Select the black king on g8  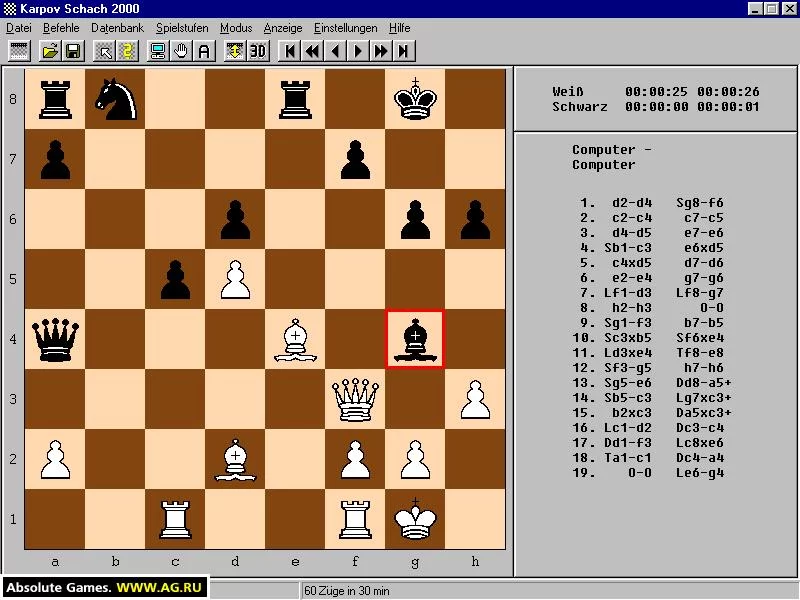pos(415,99)
